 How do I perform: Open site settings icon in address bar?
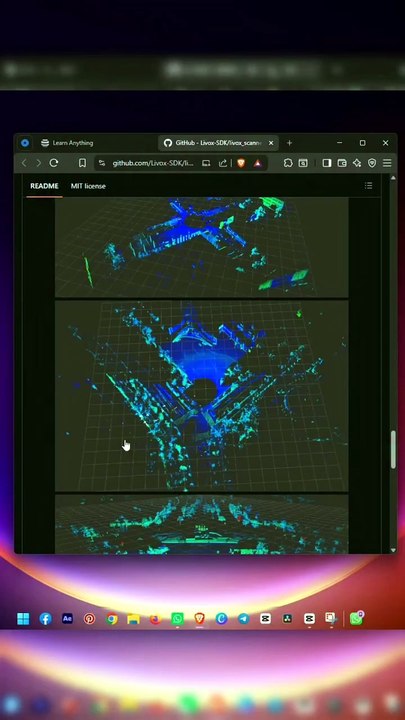click(x=102, y=163)
